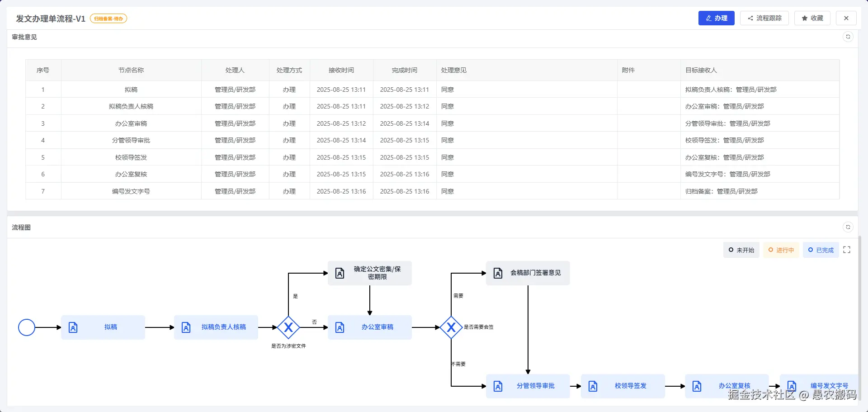The height and width of the screenshot is (412, 868).
Task: Click the 同意 opinion in row 7
Action: tap(448, 191)
